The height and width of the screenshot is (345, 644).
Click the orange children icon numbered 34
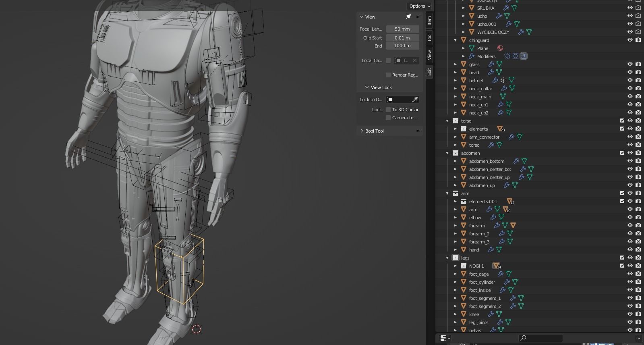496,266
